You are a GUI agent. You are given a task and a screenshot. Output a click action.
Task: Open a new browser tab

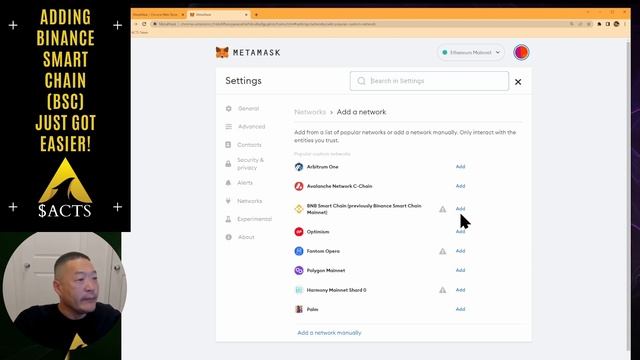pyautogui.click(x=256, y=15)
